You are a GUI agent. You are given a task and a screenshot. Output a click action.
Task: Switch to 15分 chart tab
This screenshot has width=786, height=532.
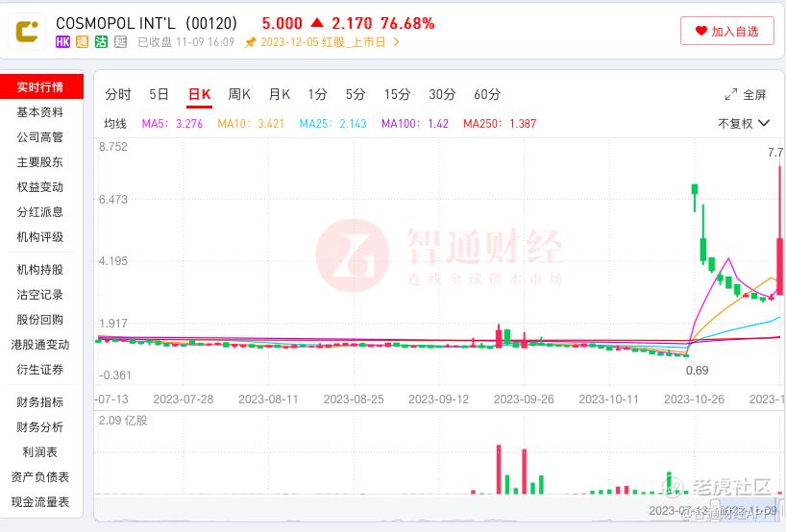[397, 94]
